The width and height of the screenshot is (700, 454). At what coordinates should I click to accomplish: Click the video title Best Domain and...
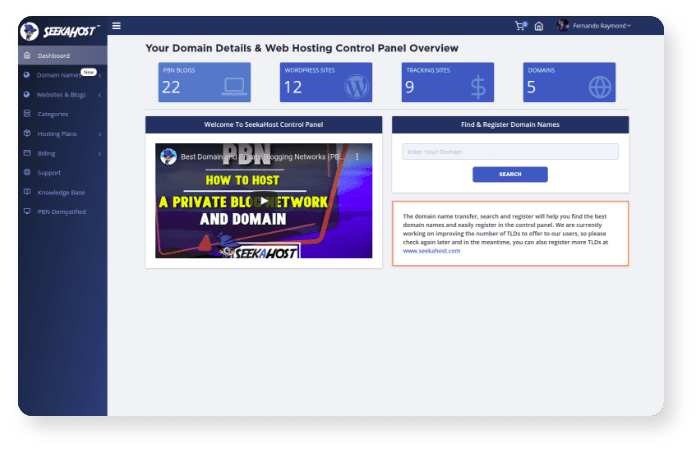[263, 157]
